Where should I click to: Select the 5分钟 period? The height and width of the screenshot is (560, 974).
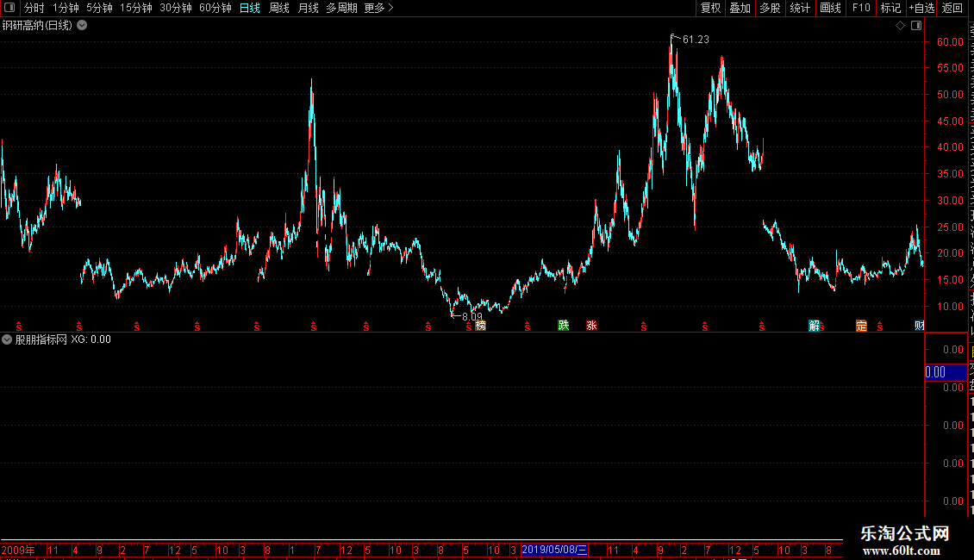[x=99, y=8]
